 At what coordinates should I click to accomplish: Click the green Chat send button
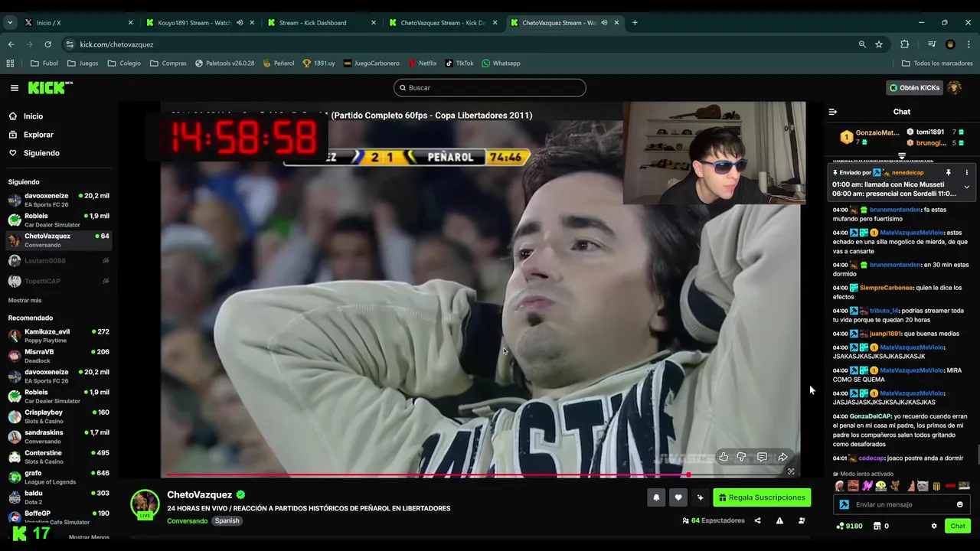point(958,526)
